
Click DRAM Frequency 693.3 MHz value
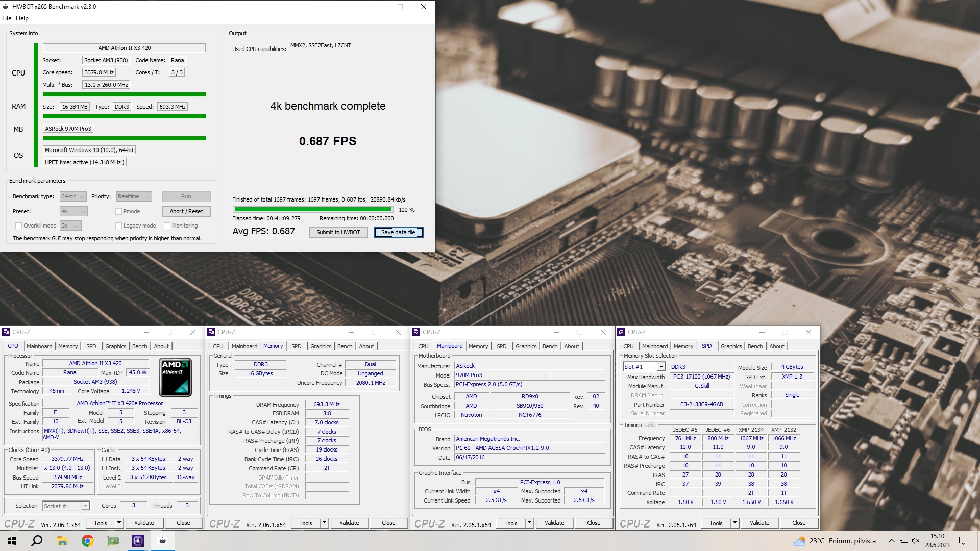327,404
